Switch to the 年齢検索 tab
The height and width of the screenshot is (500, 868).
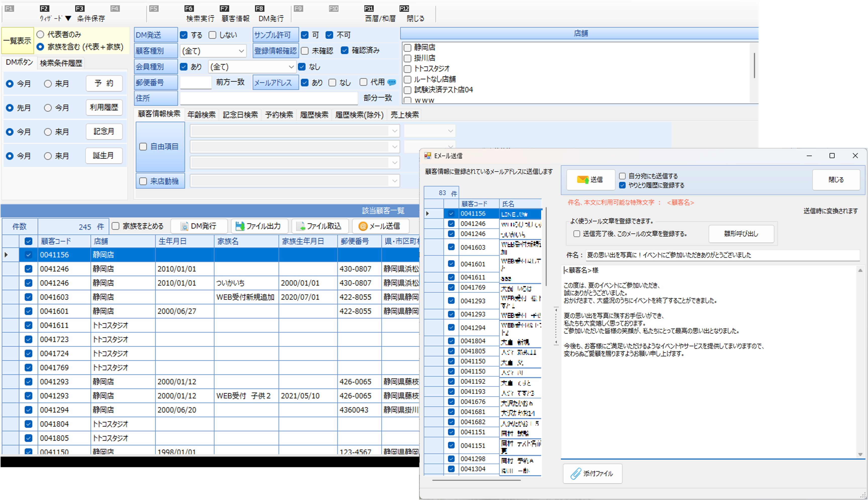202,115
